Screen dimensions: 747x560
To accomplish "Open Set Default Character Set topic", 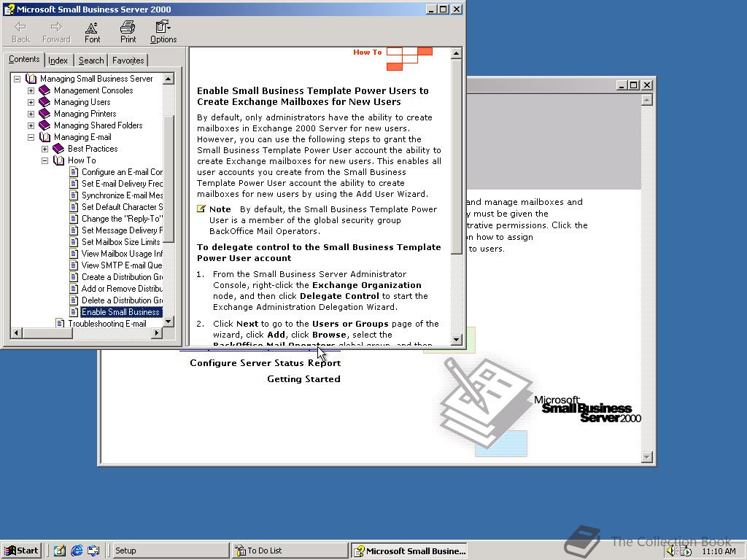I will [x=122, y=207].
